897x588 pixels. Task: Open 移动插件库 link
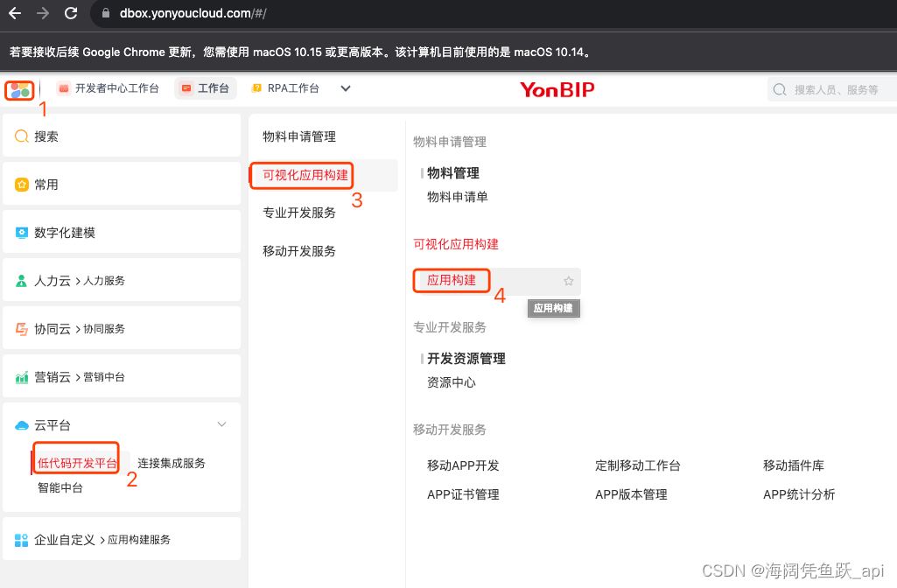(x=794, y=465)
